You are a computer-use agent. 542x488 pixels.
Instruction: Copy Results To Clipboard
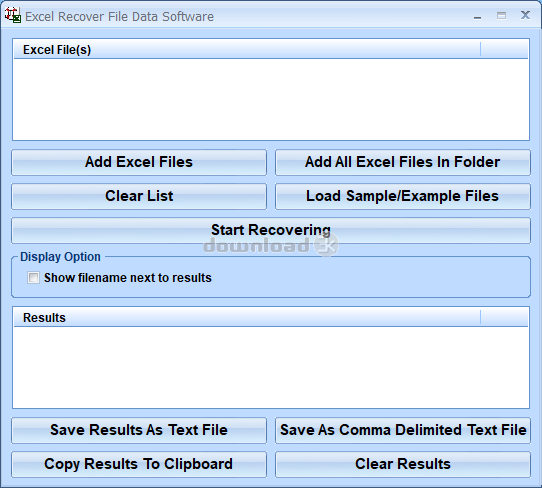139,464
